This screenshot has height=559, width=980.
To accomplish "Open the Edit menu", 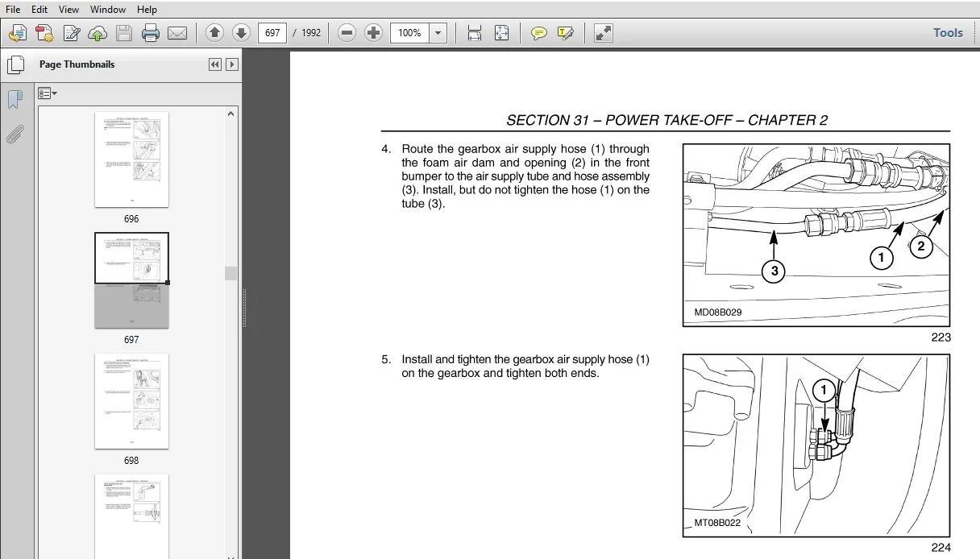I will (39, 10).
